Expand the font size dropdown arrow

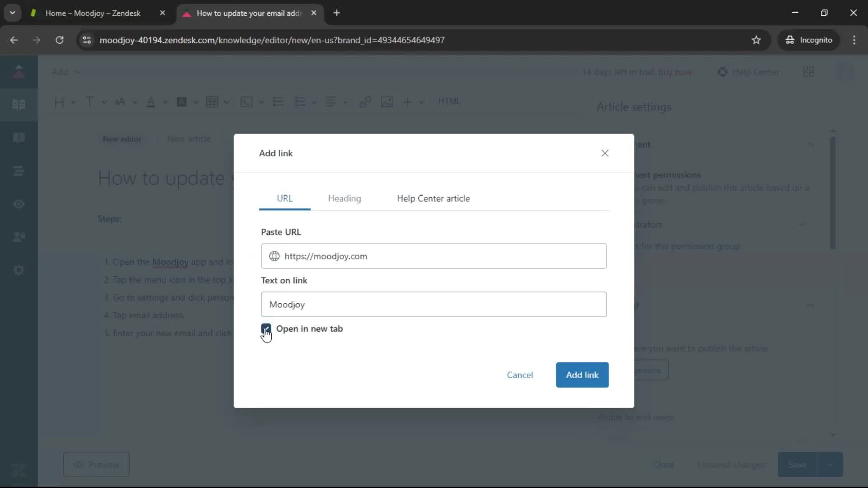click(x=135, y=103)
